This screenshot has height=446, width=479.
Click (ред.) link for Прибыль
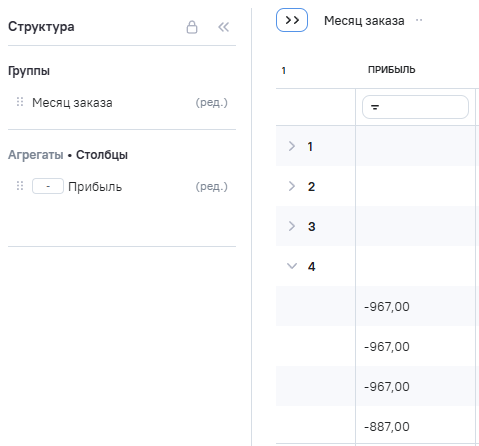pyautogui.click(x=212, y=187)
